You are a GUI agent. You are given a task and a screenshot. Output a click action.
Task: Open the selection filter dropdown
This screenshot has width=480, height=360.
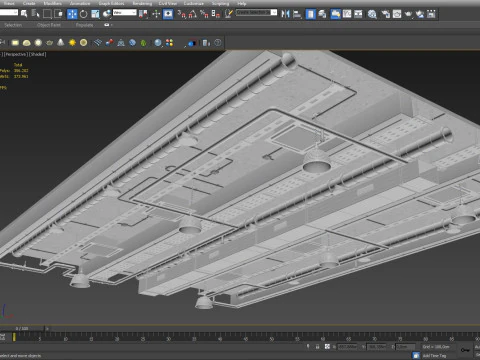click(9, 12)
